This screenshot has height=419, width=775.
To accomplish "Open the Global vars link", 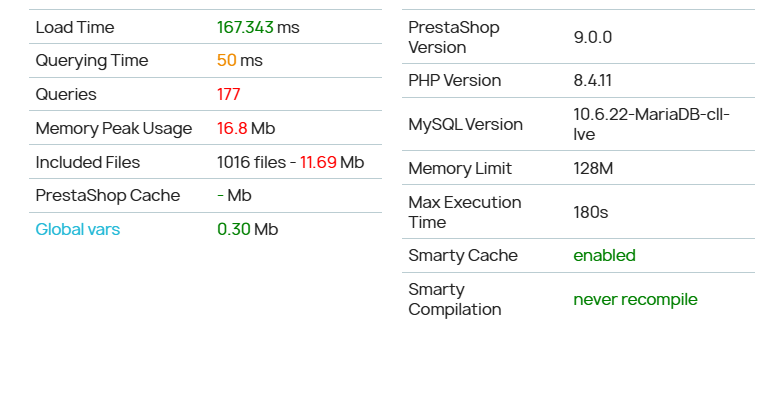I will point(78,229).
